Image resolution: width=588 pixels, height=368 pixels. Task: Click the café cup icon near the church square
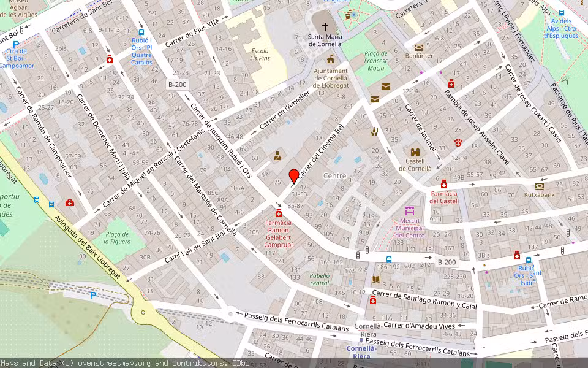pyautogui.click(x=347, y=15)
